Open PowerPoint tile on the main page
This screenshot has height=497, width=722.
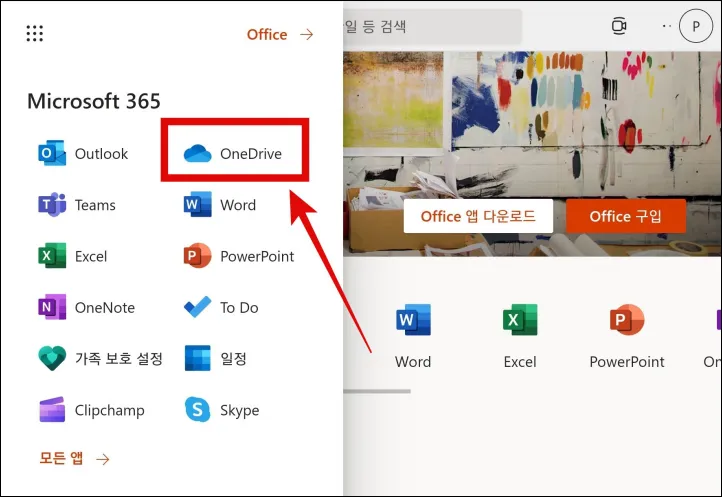point(627,336)
